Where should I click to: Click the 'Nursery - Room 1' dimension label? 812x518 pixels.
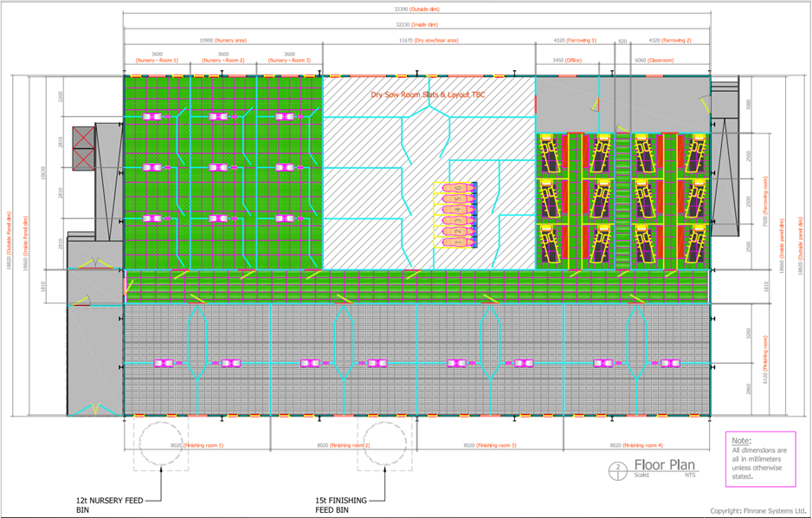157,61
